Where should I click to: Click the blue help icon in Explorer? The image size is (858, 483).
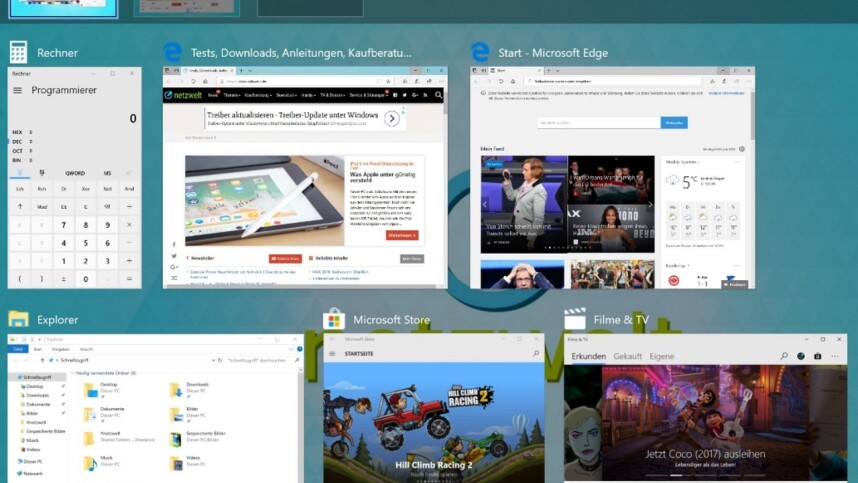[299, 349]
